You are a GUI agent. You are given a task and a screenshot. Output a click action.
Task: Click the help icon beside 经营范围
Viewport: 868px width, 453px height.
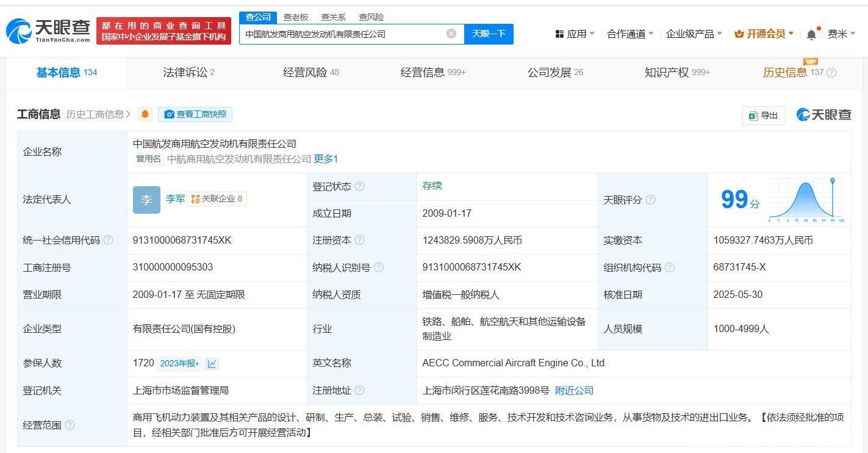(x=70, y=425)
